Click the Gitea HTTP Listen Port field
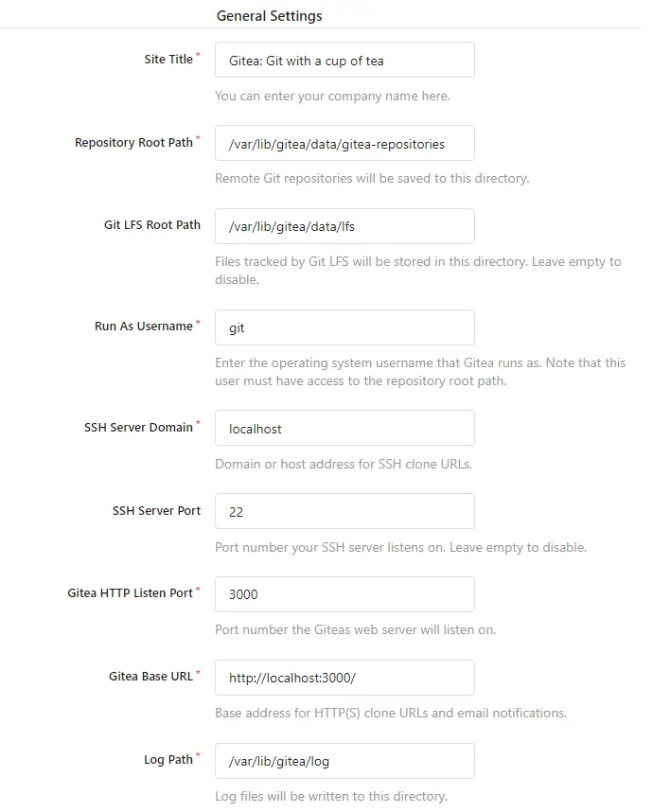Image resolution: width=653 pixels, height=812 pixels. tap(344, 594)
